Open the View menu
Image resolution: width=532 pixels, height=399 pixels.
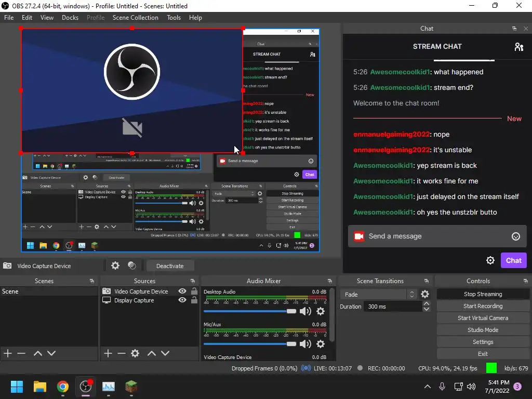47,18
